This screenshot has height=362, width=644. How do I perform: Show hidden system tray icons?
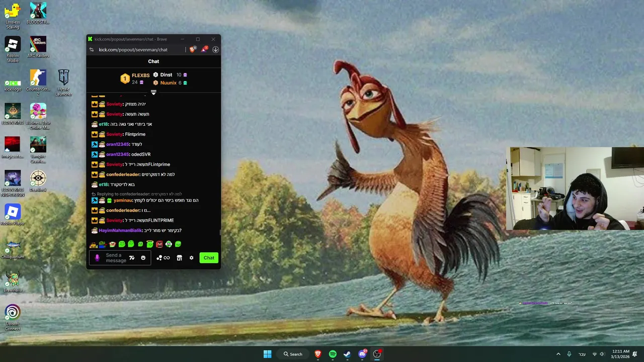click(x=558, y=354)
